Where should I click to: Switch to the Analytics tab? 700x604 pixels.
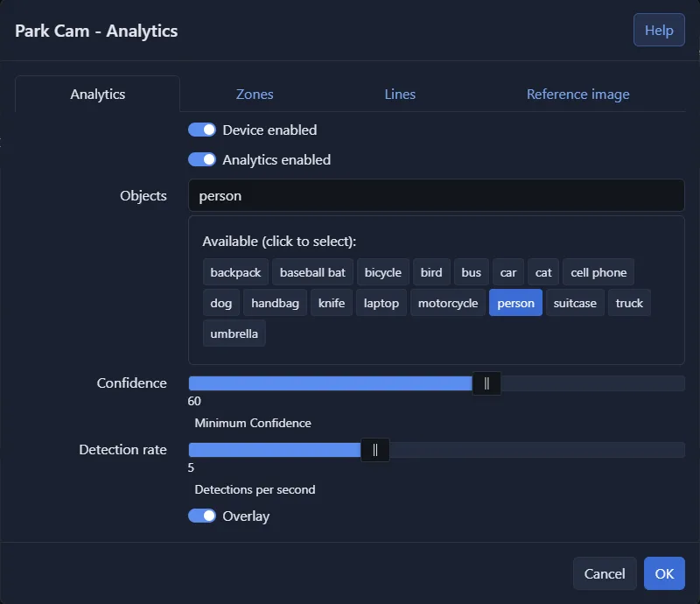(97, 95)
